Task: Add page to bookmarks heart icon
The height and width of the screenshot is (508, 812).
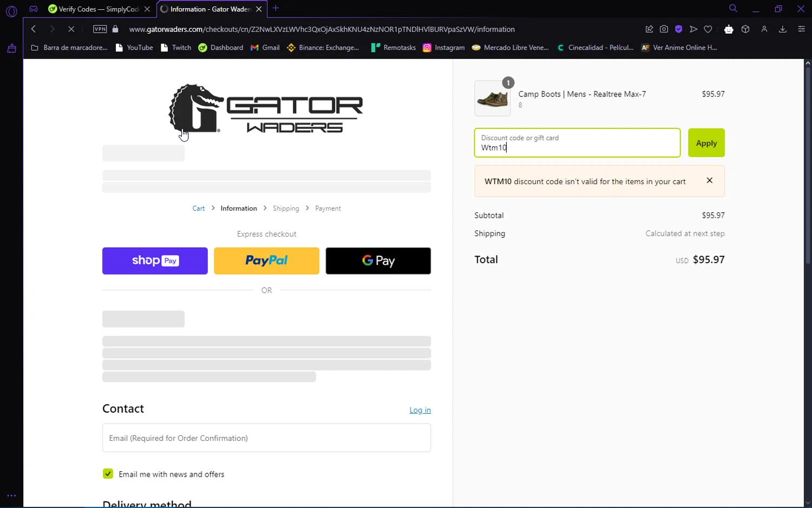Action: point(708,29)
